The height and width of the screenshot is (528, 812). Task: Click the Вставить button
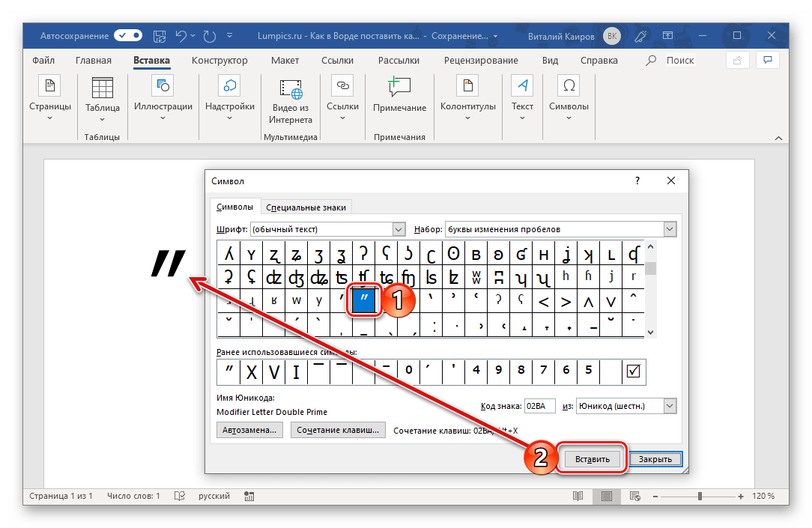click(592, 459)
